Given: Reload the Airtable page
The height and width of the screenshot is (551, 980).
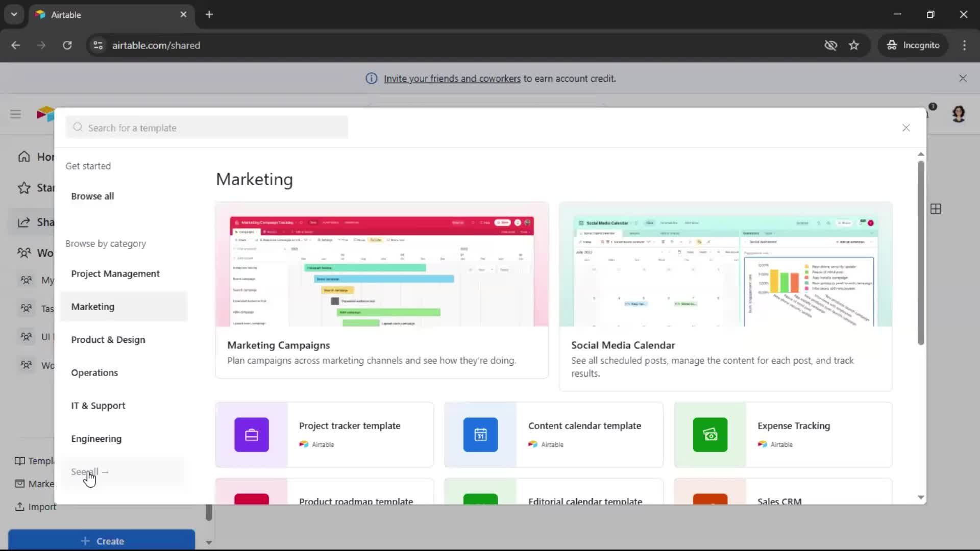Looking at the screenshot, I should pyautogui.click(x=67, y=45).
